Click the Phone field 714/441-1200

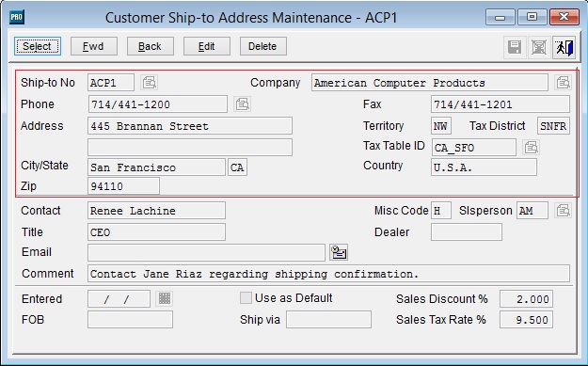pyautogui.click(x=158, y=104)
